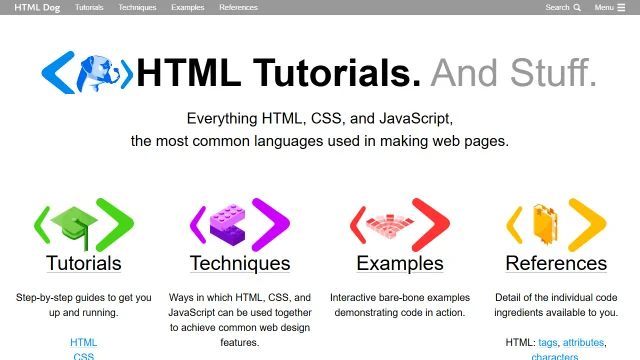The height and width of the screenshot is (360, 640).
Task: Click 'Ways in which HTML, CSS, and' description
Action: [x=240, y=298]
